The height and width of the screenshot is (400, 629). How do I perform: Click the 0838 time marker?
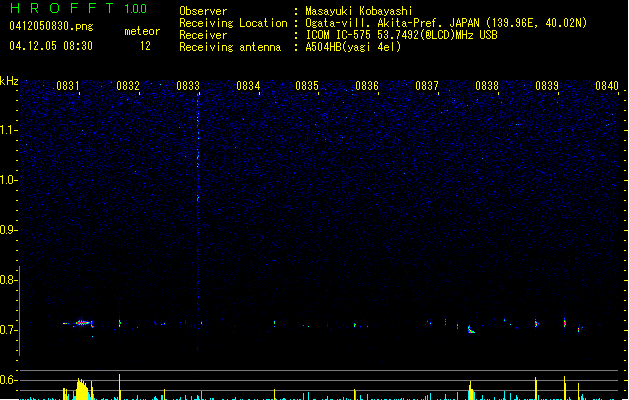pos(487,86)
